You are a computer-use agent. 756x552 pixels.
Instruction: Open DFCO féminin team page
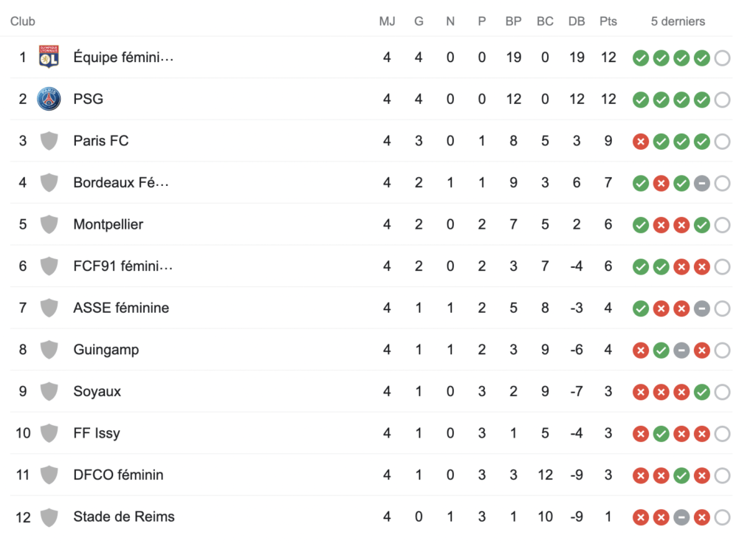pyautogui.click(x=118, y=475)
